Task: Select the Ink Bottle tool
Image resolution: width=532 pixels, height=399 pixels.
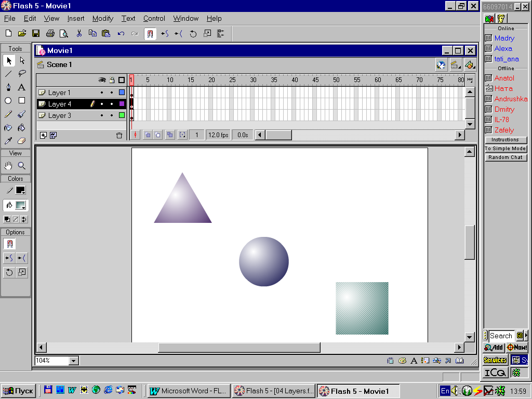Action: 9,128
